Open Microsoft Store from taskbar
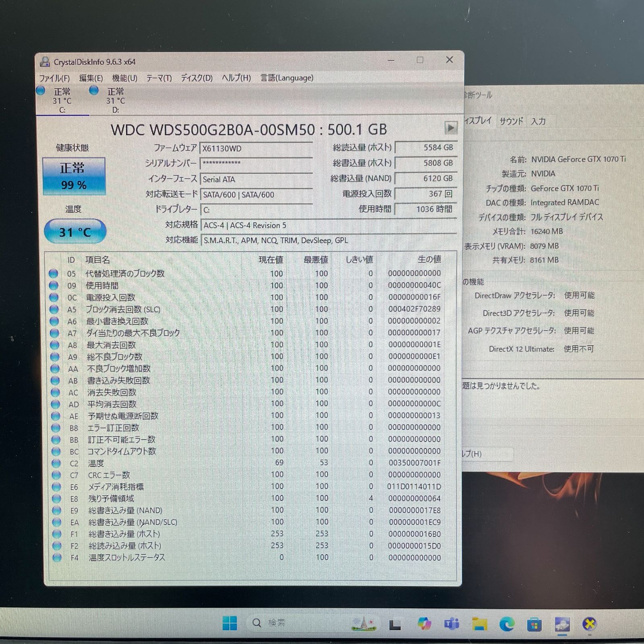The height and width of the screenshot is (644, 644). [535, 625]
